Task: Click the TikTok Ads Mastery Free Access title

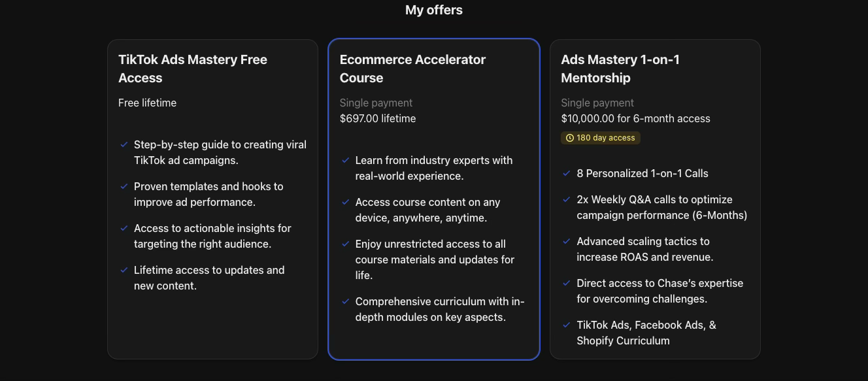Action: point(192,68)
